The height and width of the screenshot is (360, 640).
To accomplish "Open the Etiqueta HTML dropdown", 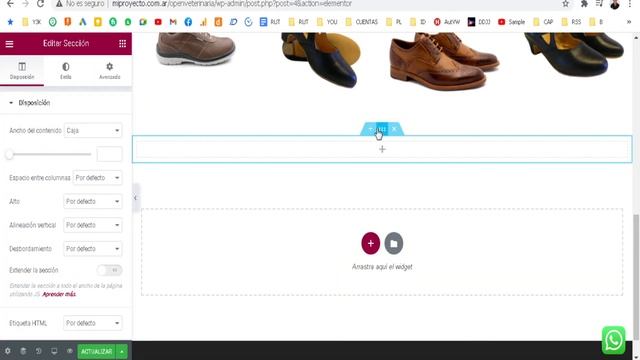I will [x=93, y=323].
